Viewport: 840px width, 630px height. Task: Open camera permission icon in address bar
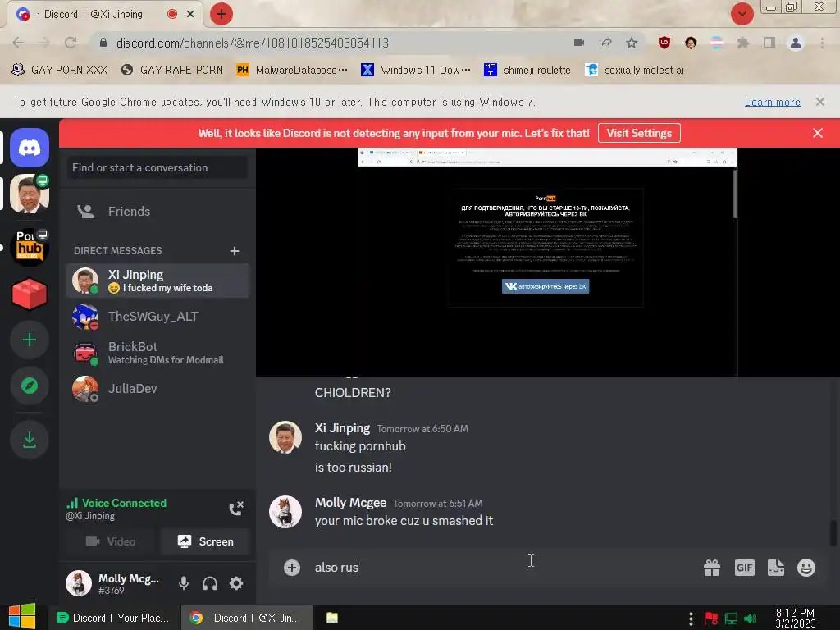578,43
